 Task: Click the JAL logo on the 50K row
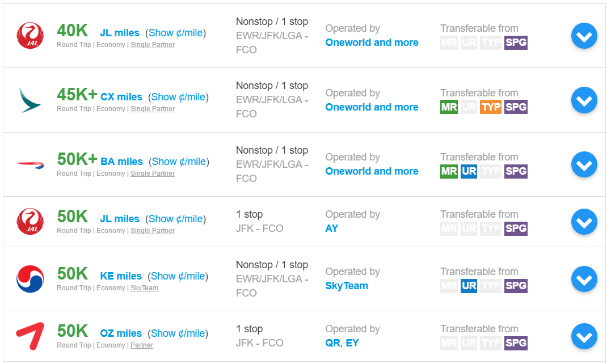30,221
